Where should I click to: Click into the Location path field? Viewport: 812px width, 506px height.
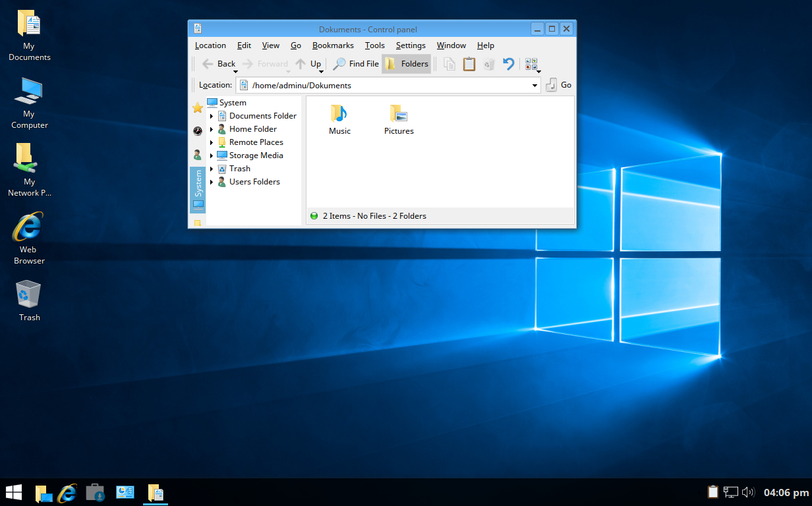tap(388, 85)
